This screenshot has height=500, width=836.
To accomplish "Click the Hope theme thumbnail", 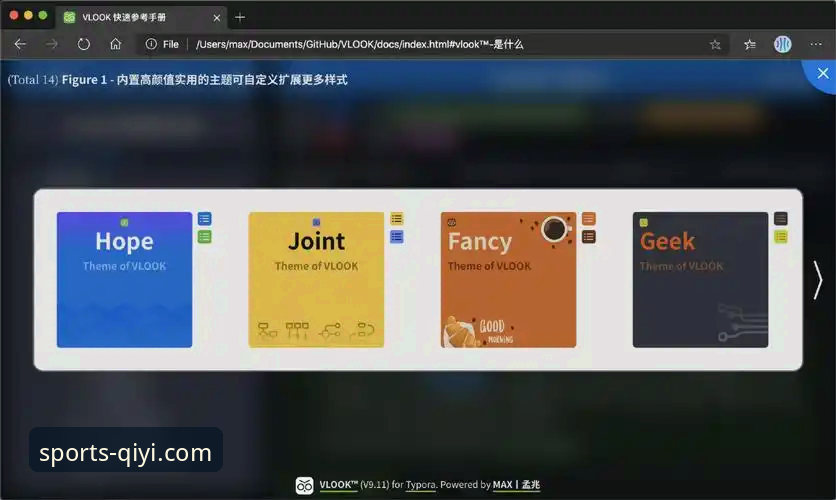I will click(124, 280).
